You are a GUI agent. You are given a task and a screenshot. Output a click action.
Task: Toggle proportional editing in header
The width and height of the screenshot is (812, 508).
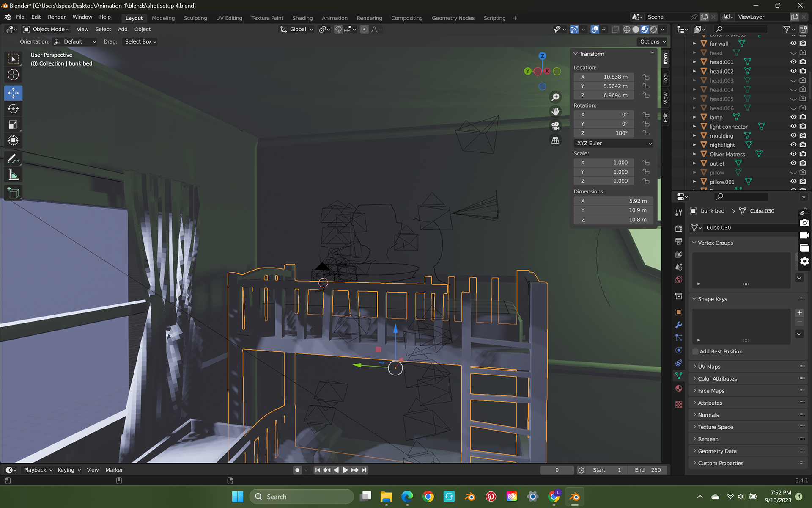pos(364,29)
